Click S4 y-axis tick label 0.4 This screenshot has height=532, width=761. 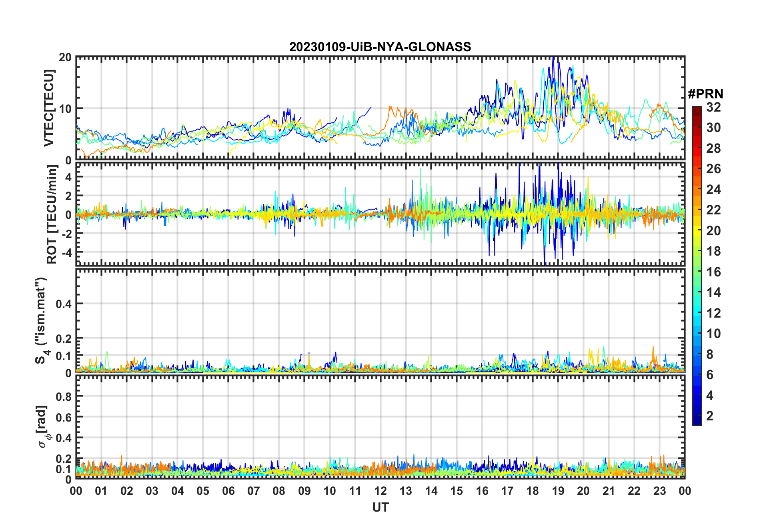[64, 304]
